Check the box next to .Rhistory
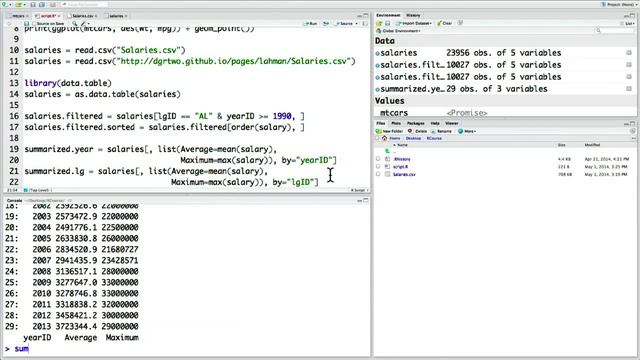Image resolution: width=640 pixels, height=360 pixels. [378, 159]
